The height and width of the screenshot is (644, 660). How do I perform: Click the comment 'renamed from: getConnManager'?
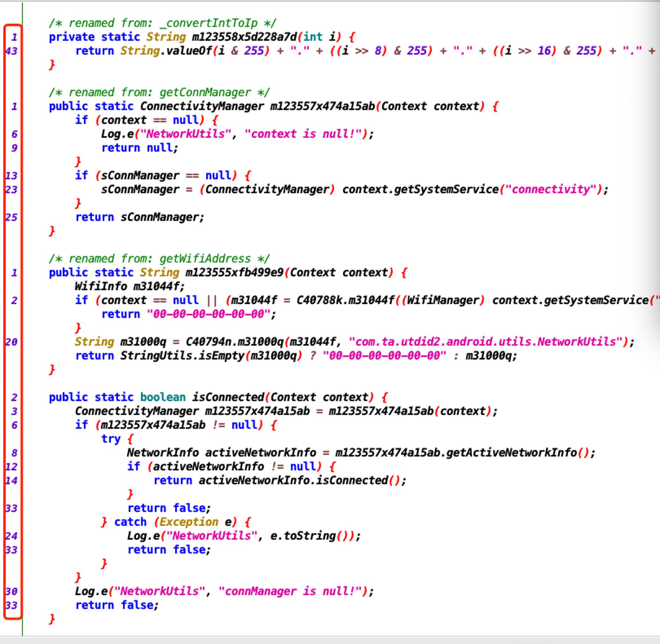click(x=159, y=92)
